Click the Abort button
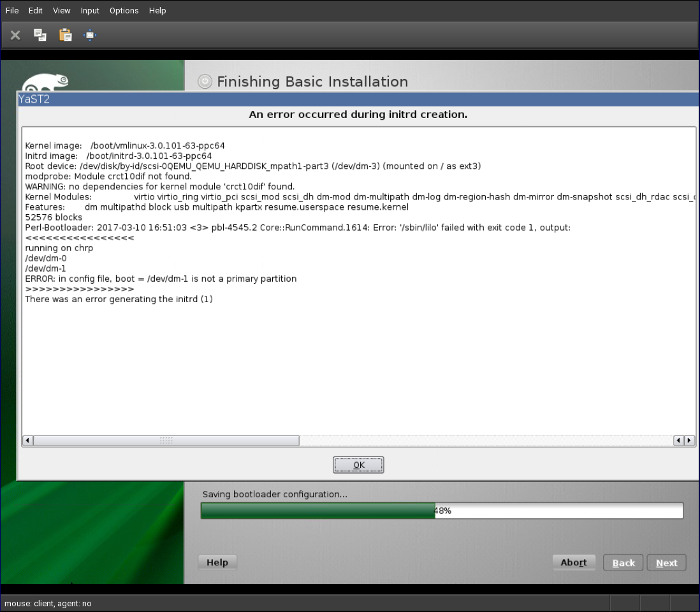 [574, 562]
